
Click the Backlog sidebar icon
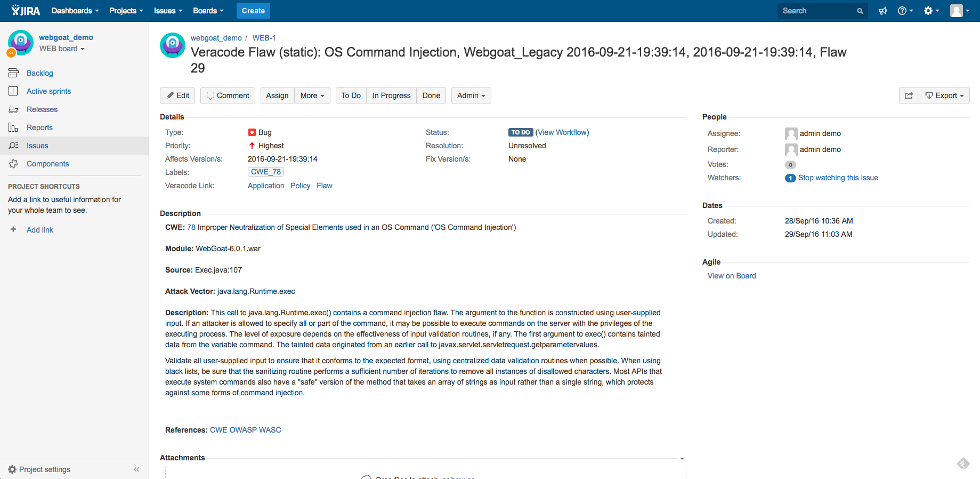click(x=13, y=73)
